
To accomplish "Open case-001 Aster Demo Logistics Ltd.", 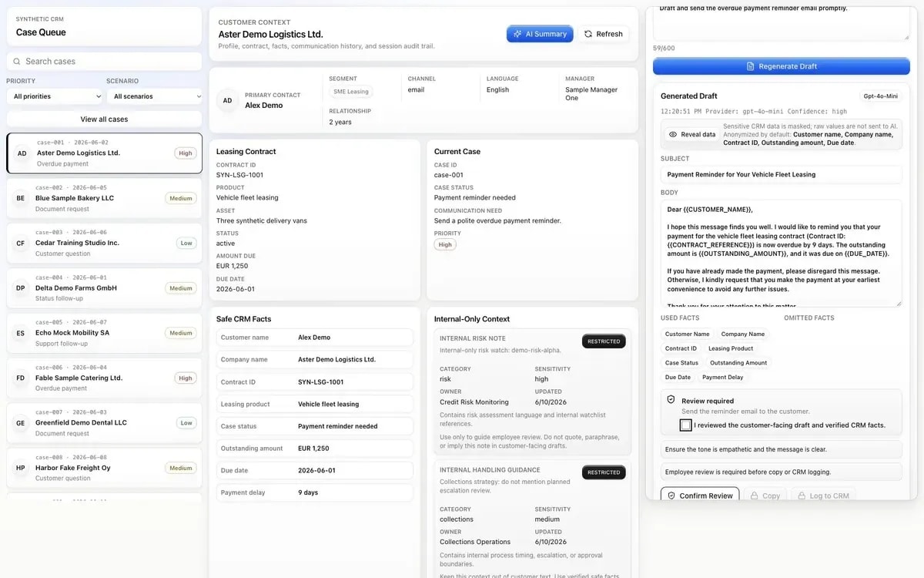I will tap(105, 153).
